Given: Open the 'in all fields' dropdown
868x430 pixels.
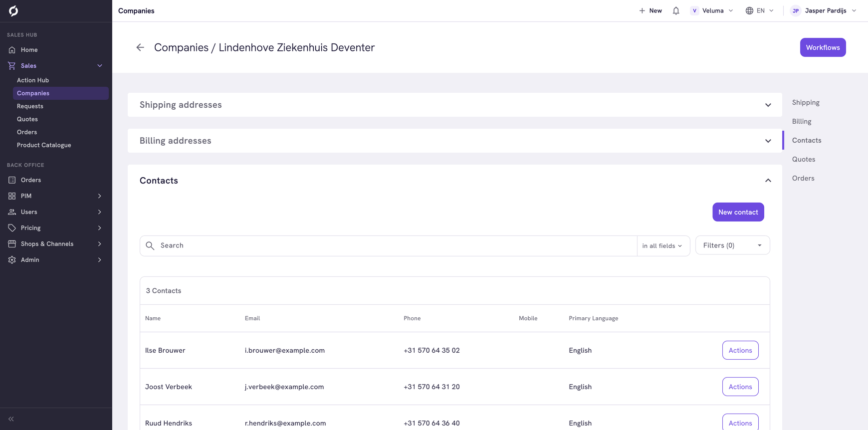Looking at the screenshot, I should pyautogui.click(x=662, y=246).
